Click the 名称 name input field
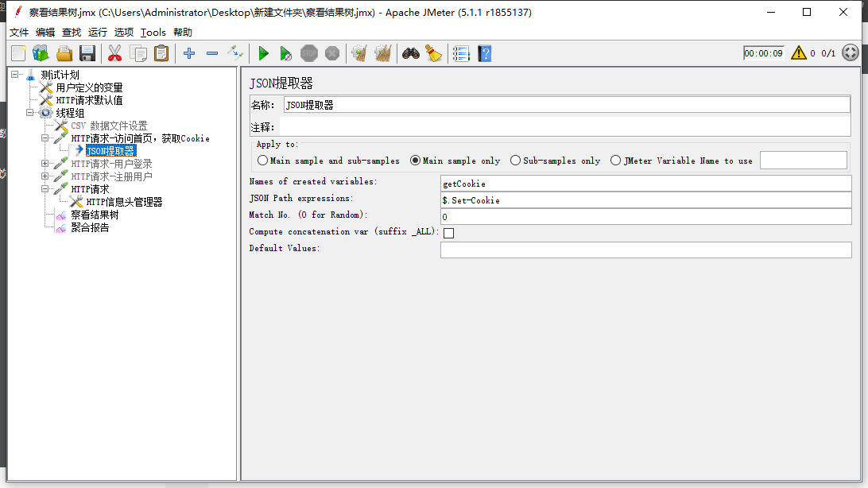This screenshot has height=488, width=868. (x=567, y=105)
